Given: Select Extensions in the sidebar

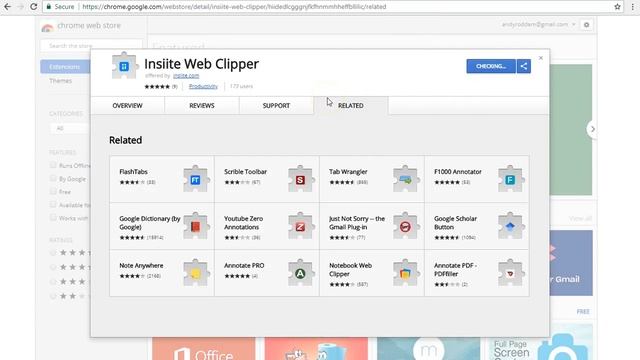Looking at the screenshot, I should 65,67.
